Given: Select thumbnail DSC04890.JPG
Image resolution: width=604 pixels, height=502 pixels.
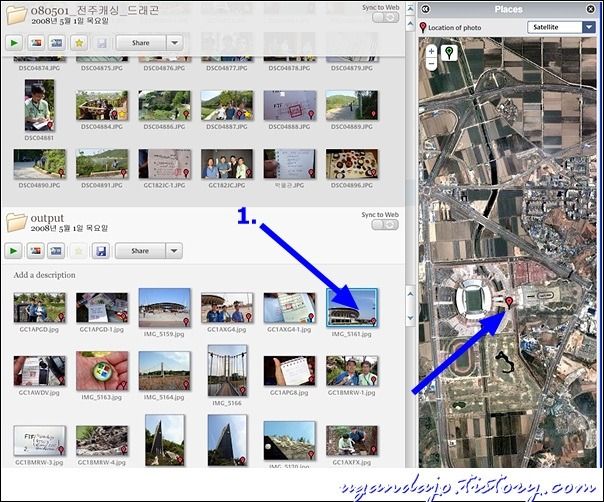Looking at the screenshot, I should 39,164.
